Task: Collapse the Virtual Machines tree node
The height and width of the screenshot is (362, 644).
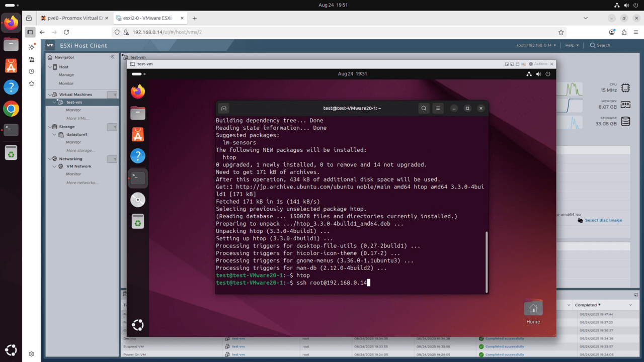Action: click(50, 95)
